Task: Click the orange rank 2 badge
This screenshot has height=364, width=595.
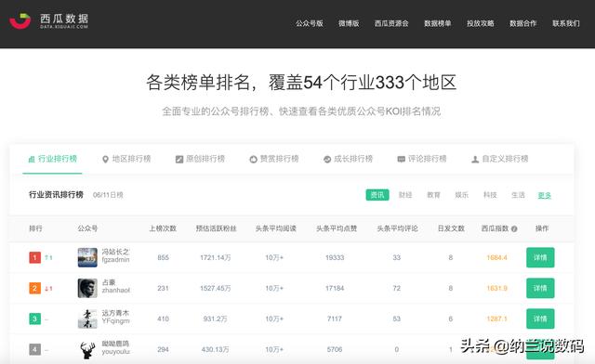Action: point(35,288)
